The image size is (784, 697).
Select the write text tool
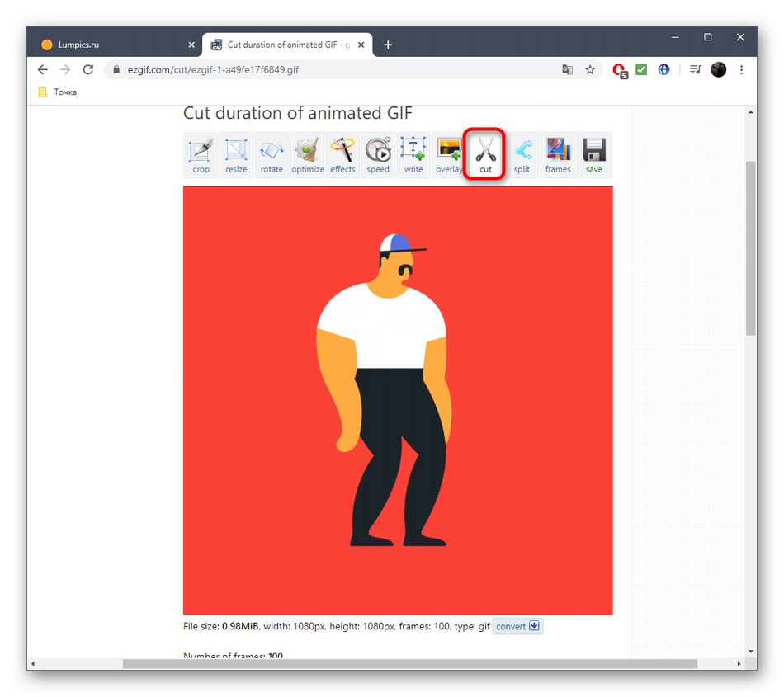tap(413, 154)
